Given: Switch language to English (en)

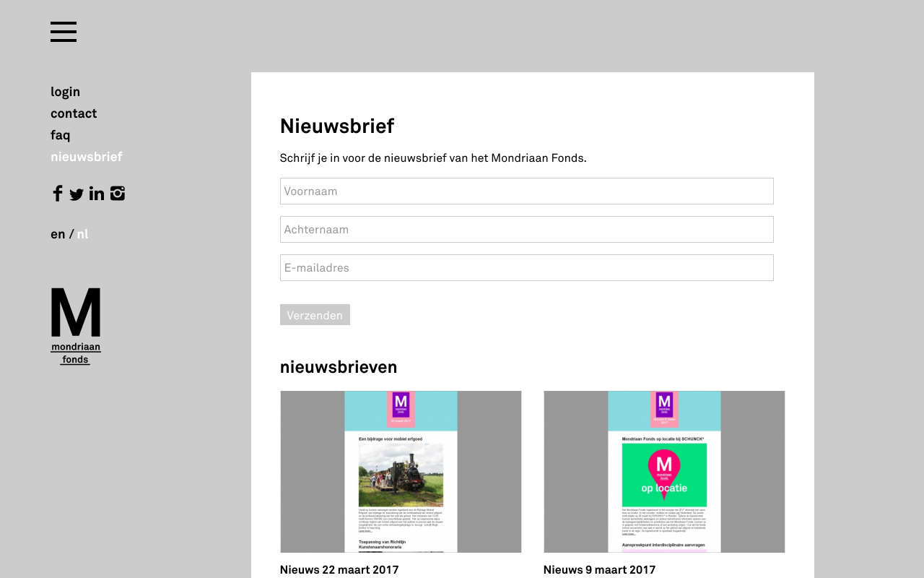Looking at the screenshot, I should (58, 234).
